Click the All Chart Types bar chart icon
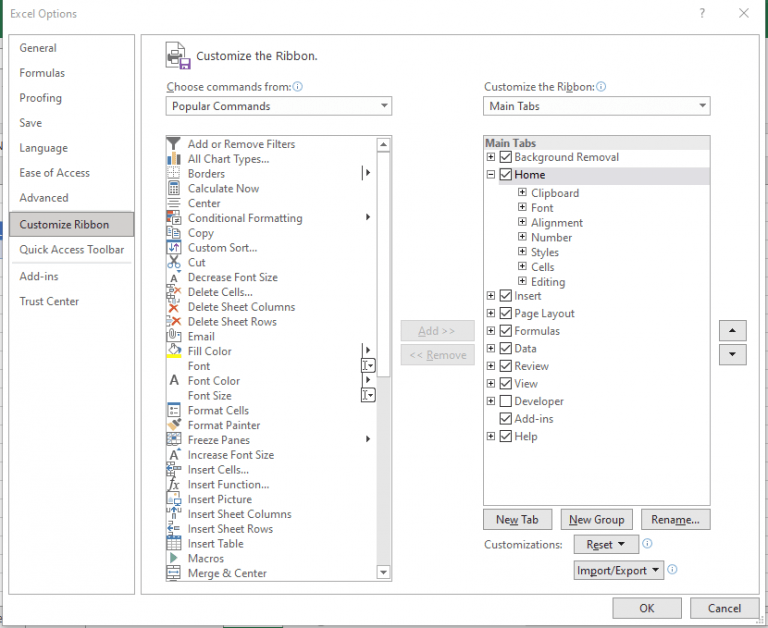The width and height of the screenshot is (768, 628). (x=173, y=159)
